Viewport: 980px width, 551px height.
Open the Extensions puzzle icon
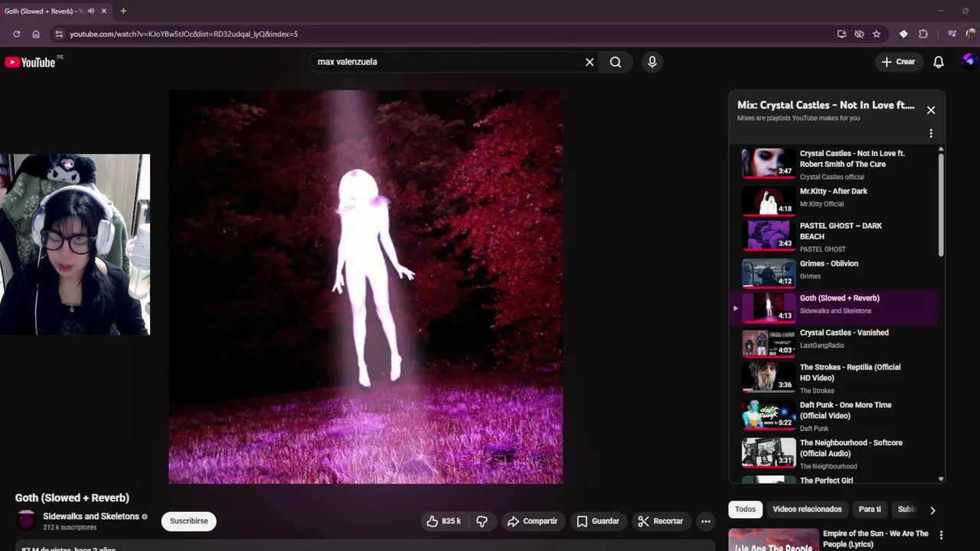pyautogui.click(x=923, y=34)
